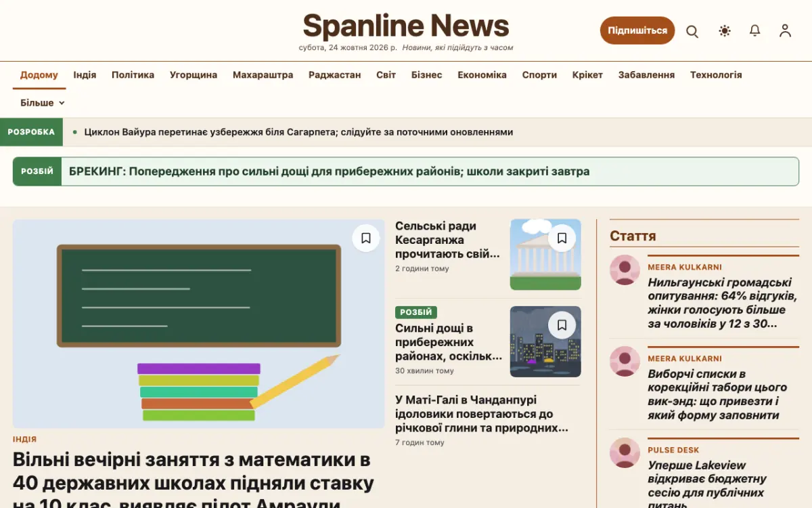Open the user account icon
Viewport: 812px width, 508px height.
[x=785, y=30]
